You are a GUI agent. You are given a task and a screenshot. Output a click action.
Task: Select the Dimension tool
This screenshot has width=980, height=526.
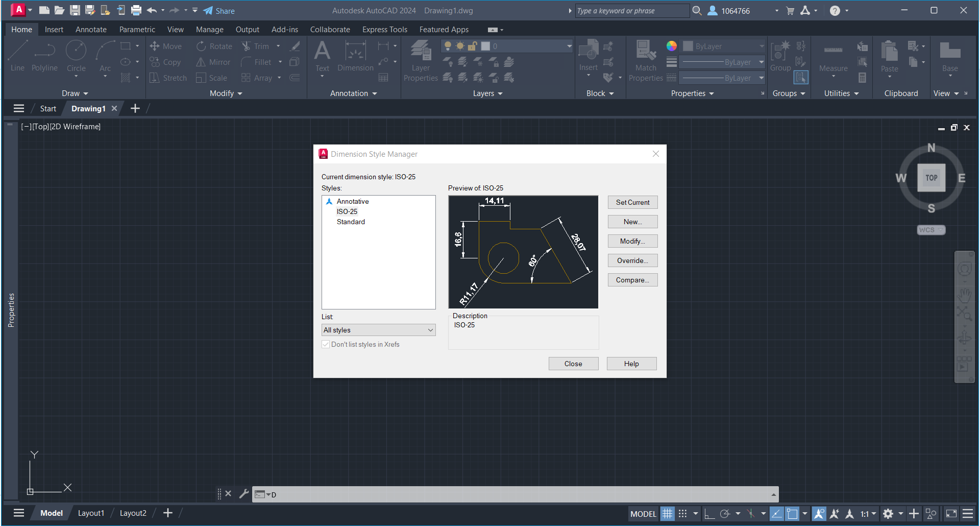point(355,56)
